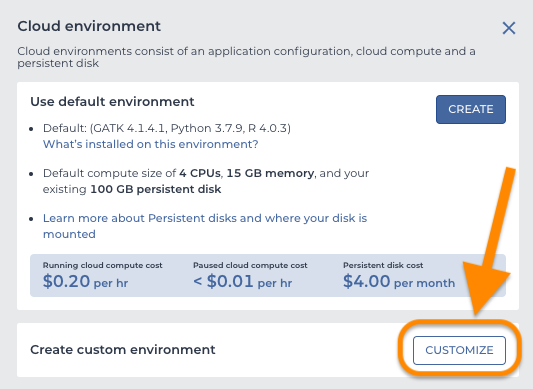This screenshot has width=533, height=389.
Task: Click the "Running cloud compute cost" label
Action: tap(103, 265)
